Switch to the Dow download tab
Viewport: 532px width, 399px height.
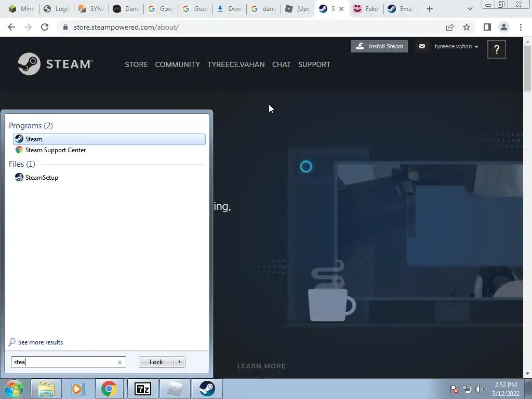[229, 9]
